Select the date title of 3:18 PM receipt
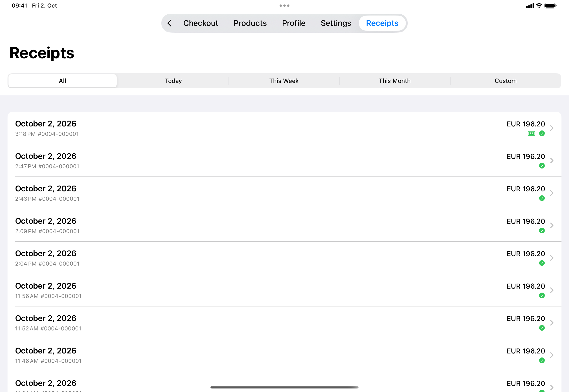This screenshot has height=392, width=569. click(x=46, y=124)
